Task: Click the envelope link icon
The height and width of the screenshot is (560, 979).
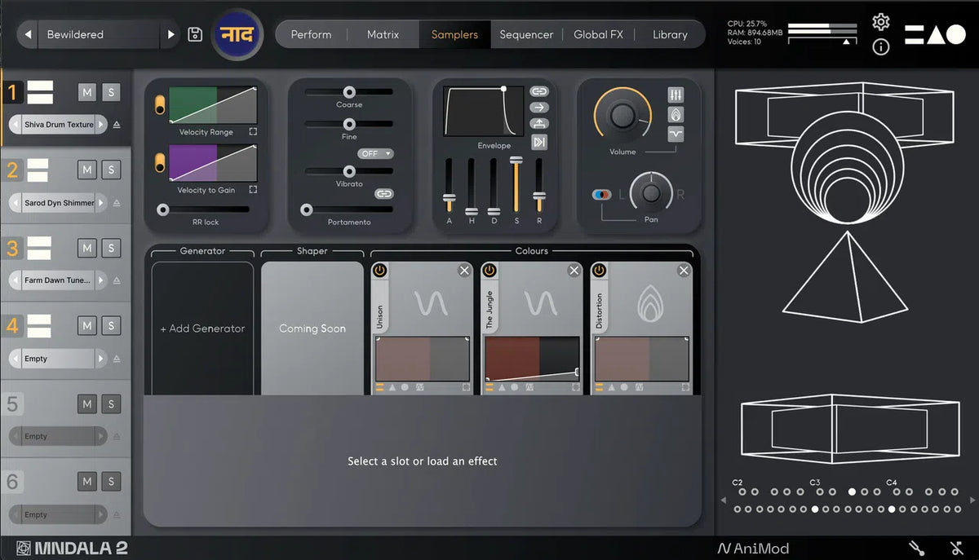Action: 539,91
